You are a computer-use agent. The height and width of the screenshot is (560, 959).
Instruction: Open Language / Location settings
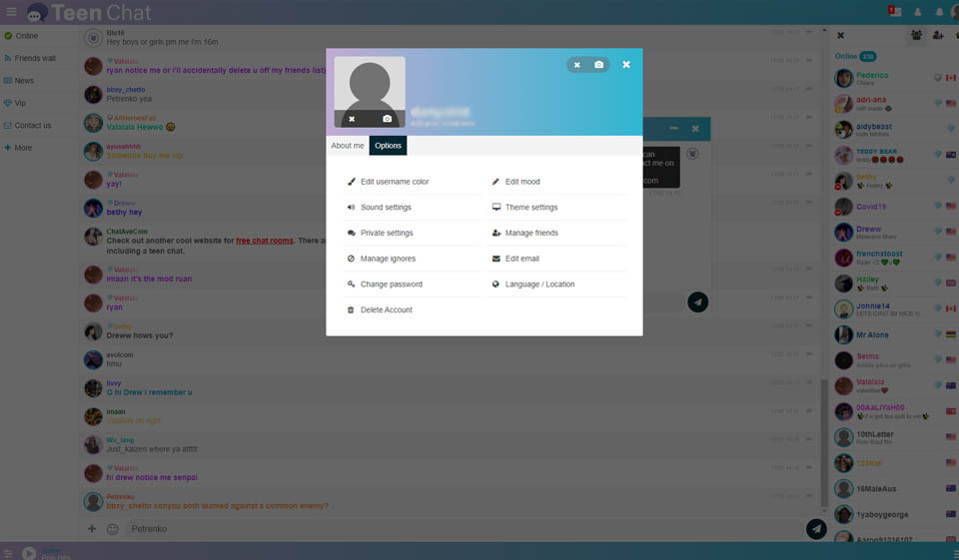[539, 284]
